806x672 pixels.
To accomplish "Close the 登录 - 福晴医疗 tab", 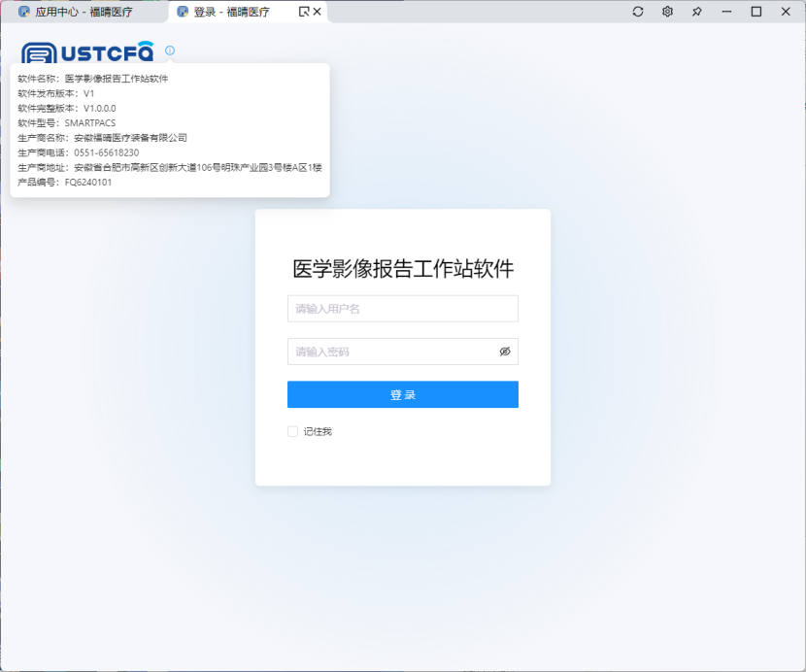I will pyautogui.click(x=317, y=12).
